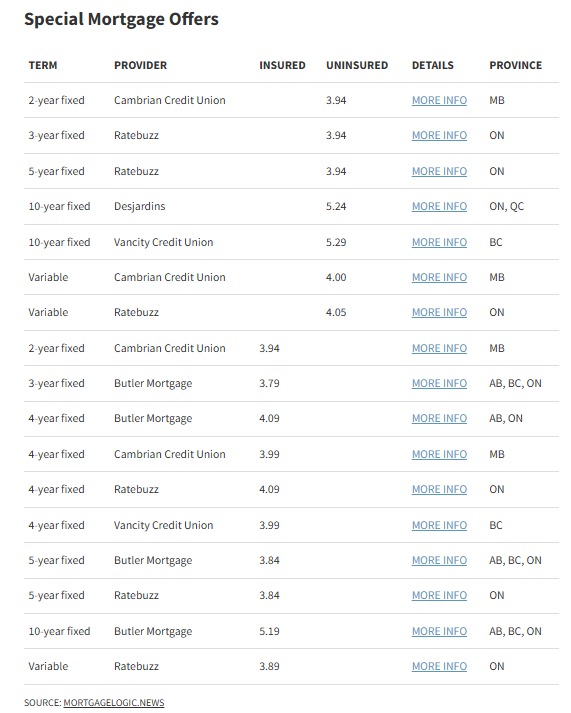Open MORE INFO for Cambrian 2-year fixed uninsured
This screenshot has width=571, height=713.
439,100
